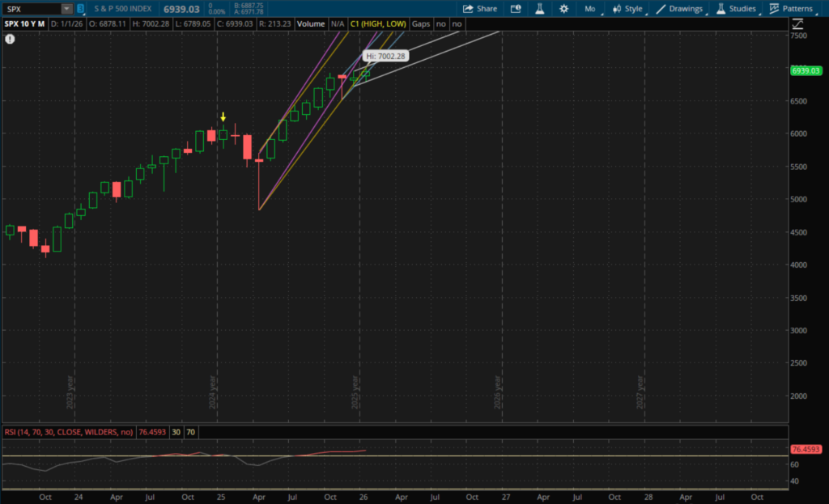The height and width of the screenshot is (504, 829).
Task: Click the C1 (HIGH, LOW) study label
Action: coord(378,24)
